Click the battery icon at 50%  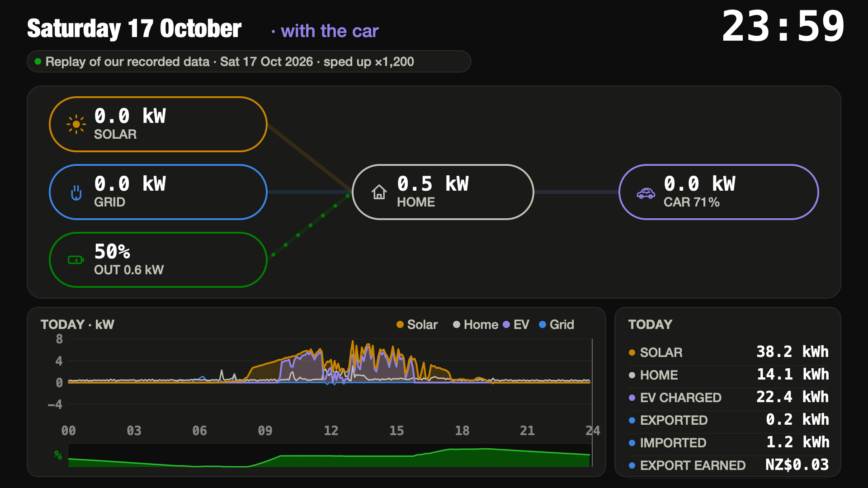(76, 260)
